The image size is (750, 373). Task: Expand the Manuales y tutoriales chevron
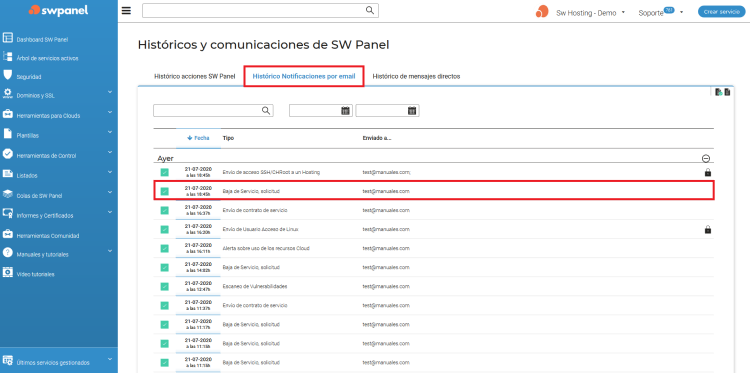click(110, 251)
